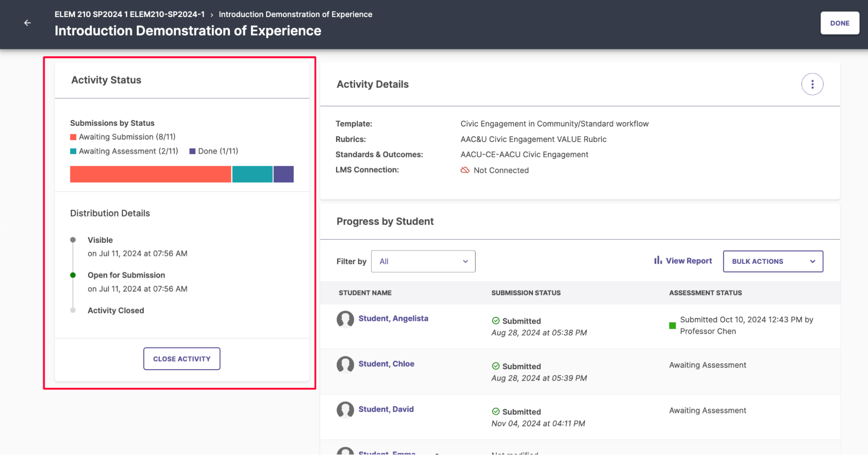Click the green assessment status square for Angelista

click(x=672, y=325)
